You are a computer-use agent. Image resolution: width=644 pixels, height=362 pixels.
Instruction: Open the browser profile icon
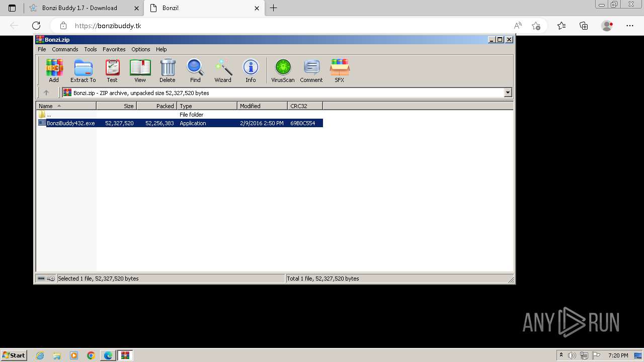tap(607, 26)
